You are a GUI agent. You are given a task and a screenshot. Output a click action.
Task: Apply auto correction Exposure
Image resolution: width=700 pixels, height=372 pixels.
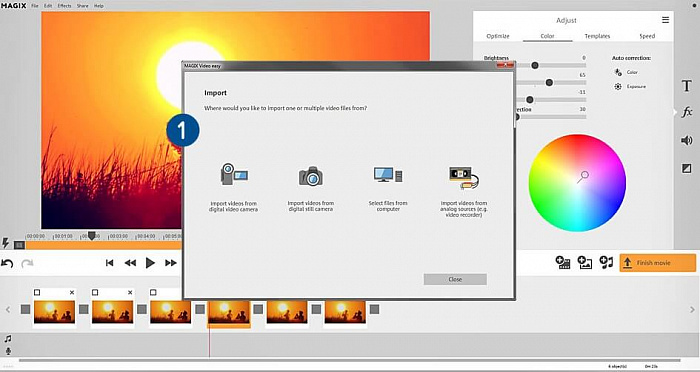tap(630, 87)
